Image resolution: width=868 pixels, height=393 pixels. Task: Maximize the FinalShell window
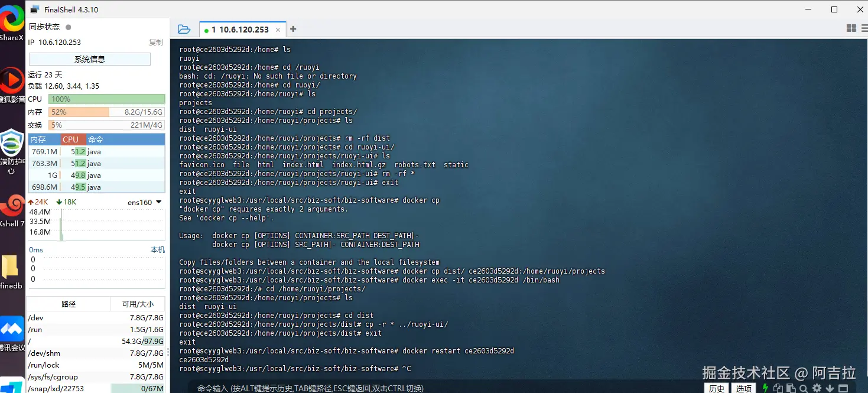834,9
